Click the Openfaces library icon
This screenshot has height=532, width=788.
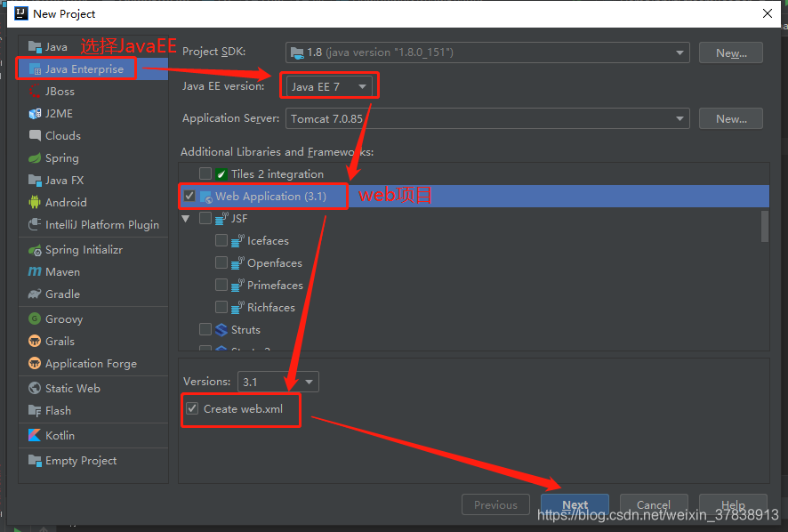237,263
